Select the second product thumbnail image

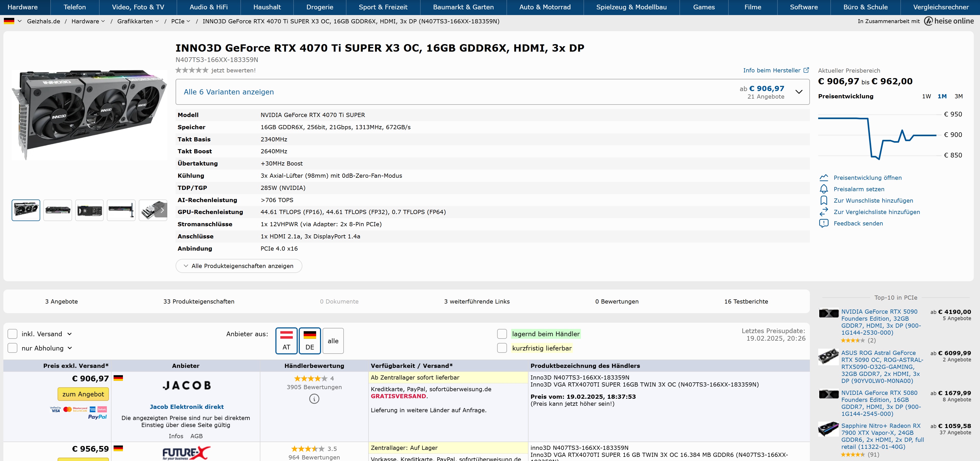(x=58, y=210)
